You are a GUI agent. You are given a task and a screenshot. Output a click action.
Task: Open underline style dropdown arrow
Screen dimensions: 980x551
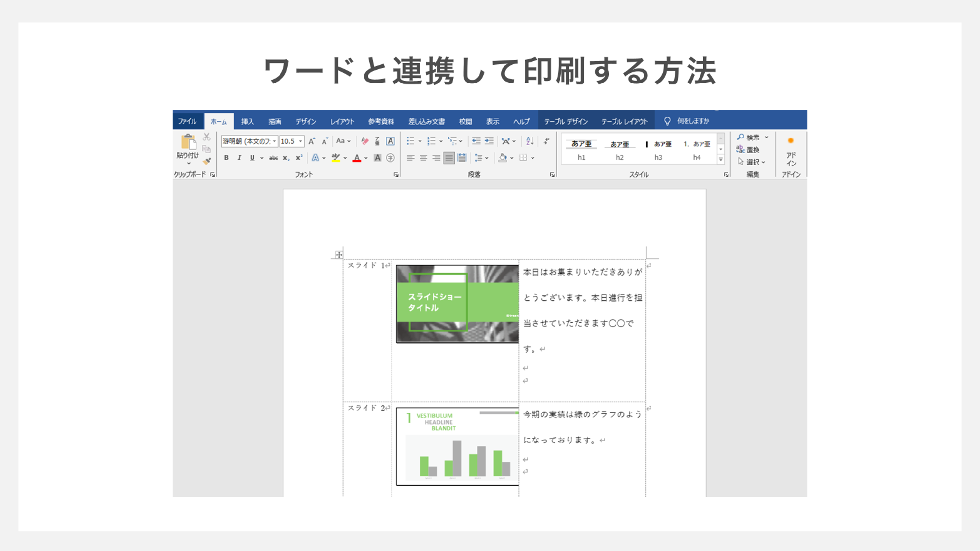pyautogui.click(x=262, y=158)
